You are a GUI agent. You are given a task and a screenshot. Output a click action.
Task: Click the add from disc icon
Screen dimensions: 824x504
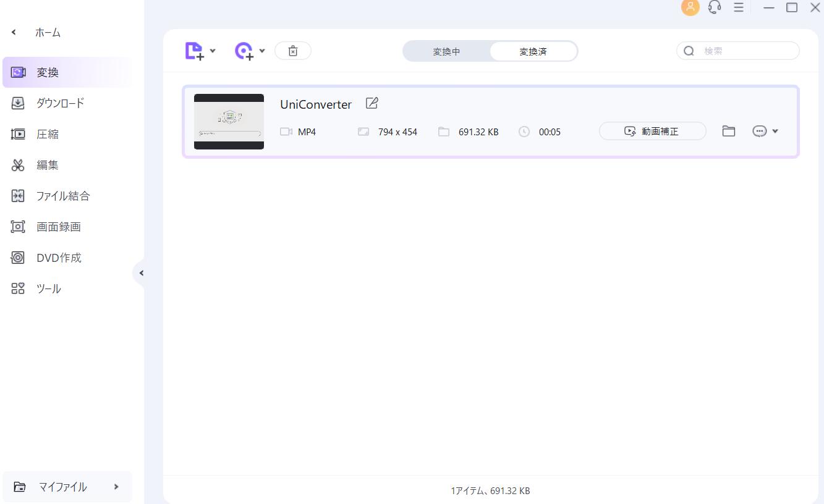click(x=244, y=51)
